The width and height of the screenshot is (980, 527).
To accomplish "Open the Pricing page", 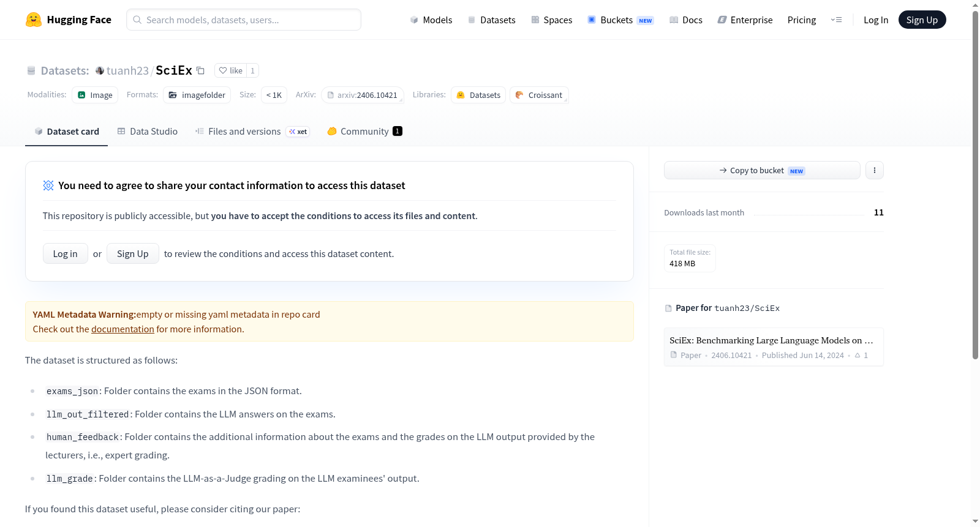I will (802, 20).
